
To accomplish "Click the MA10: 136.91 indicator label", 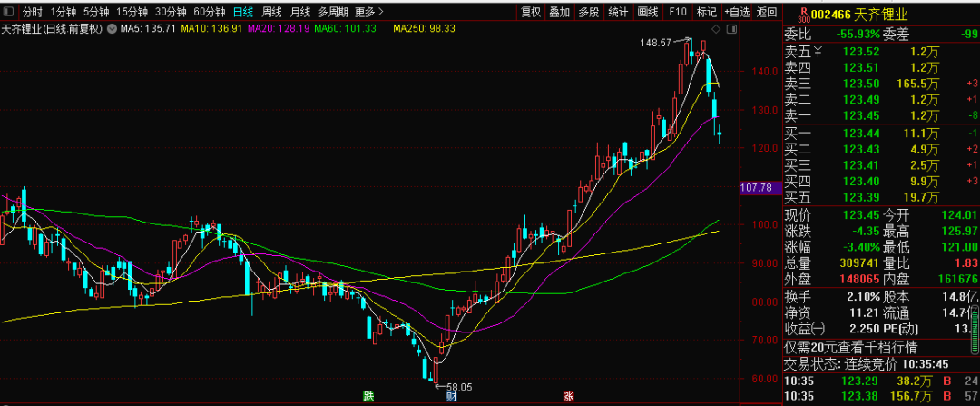I will coord(211,29).
